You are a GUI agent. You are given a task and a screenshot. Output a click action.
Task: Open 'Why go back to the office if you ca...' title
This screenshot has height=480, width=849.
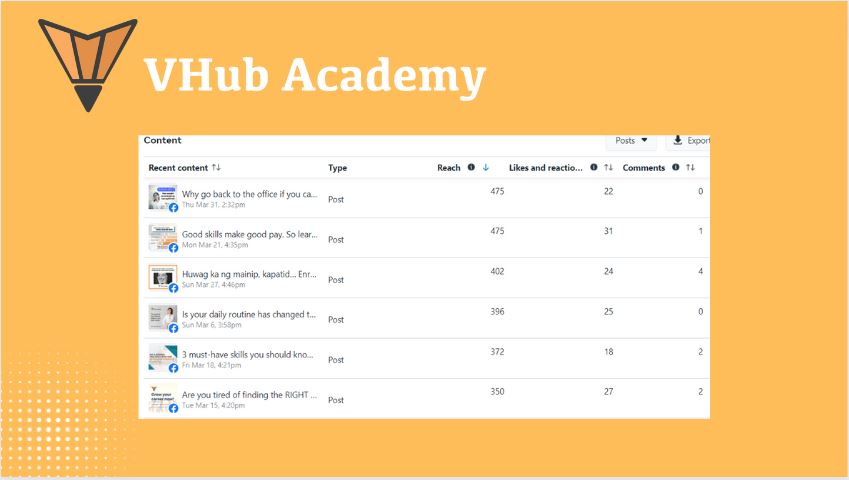click(250, 194)
